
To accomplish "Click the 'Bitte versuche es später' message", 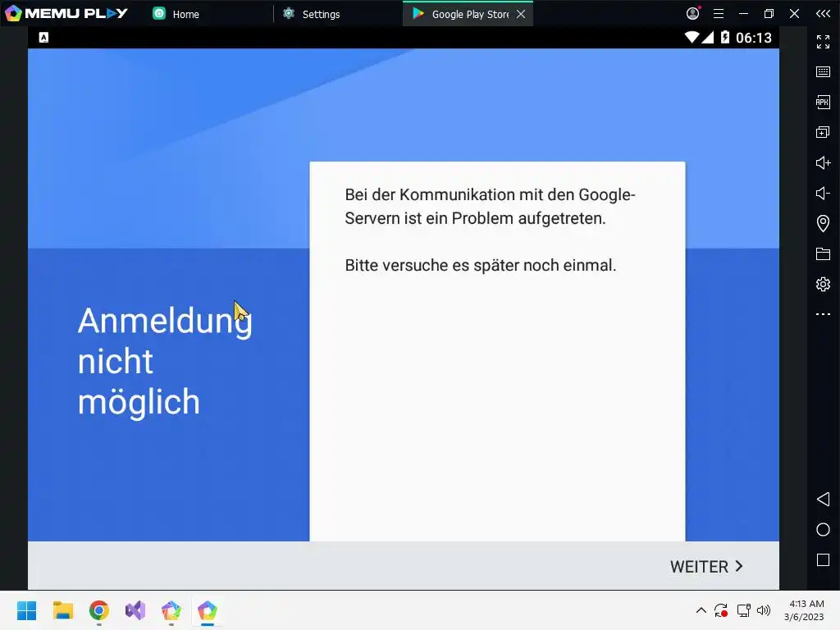I will tap(481, 265).
